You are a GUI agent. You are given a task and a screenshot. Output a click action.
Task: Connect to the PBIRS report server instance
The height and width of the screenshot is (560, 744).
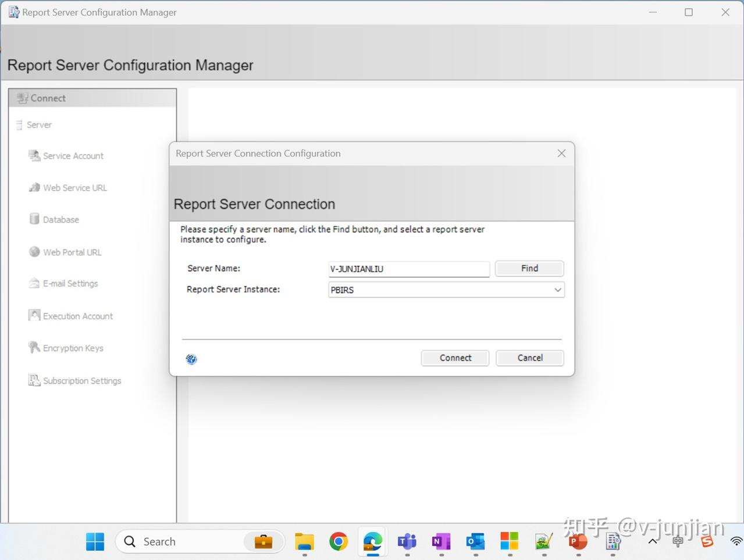pos(455,358)
